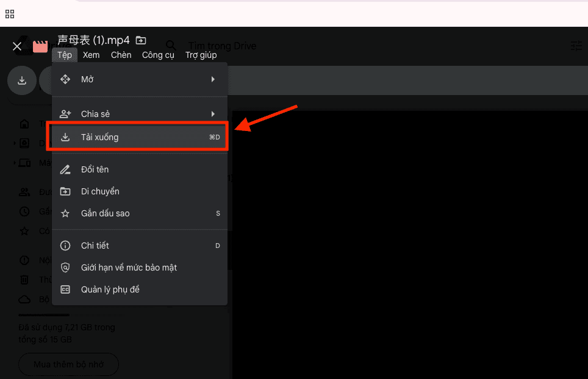Click the Spam warning sidebar icon
Viewport: 588px width, 379px height.
tap(24, 260)
